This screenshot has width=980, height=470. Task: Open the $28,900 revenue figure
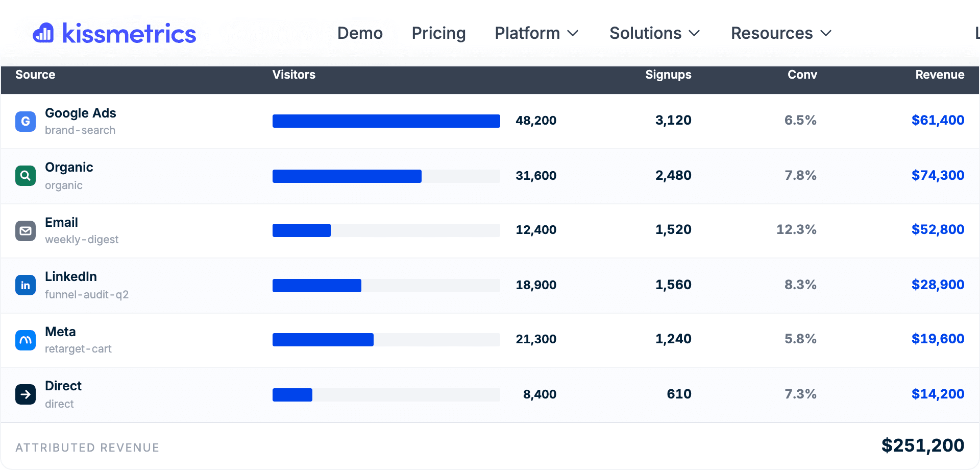(938, 285)
